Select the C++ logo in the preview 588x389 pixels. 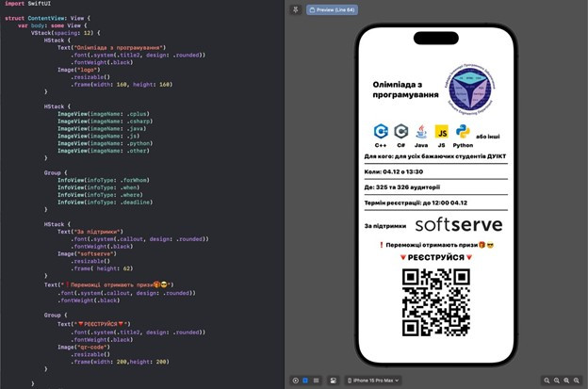[381, 132]
